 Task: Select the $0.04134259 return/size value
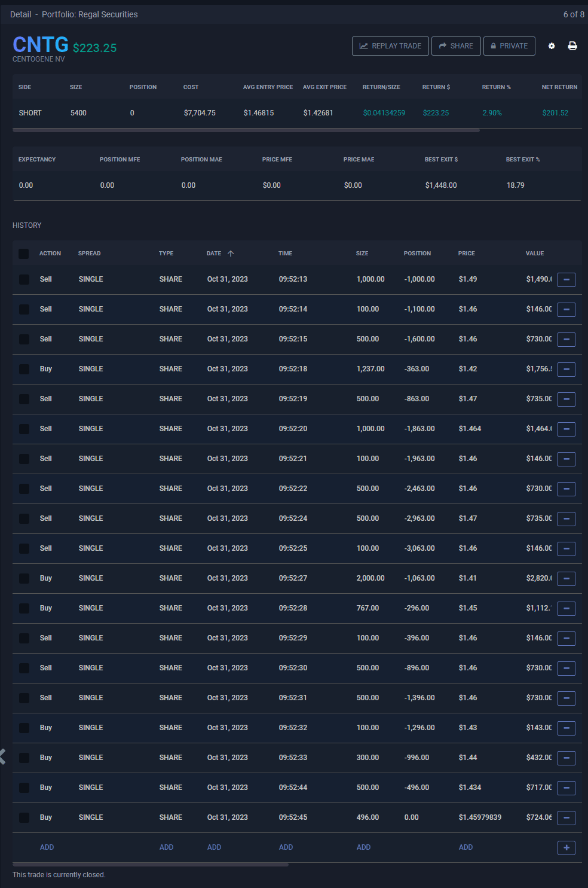[384, 113]
